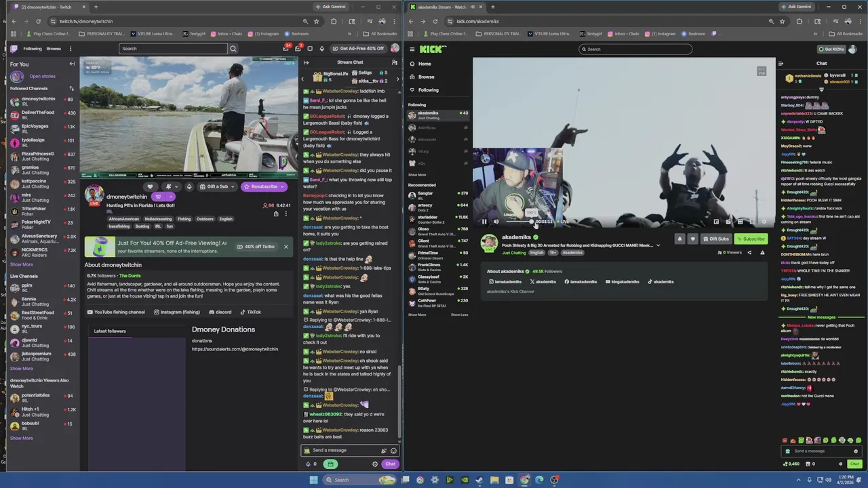Screen dimensions: 868x488
Task: Open YouTube fishing channel link
Action: pyautogui.click(x=116, y=312)
